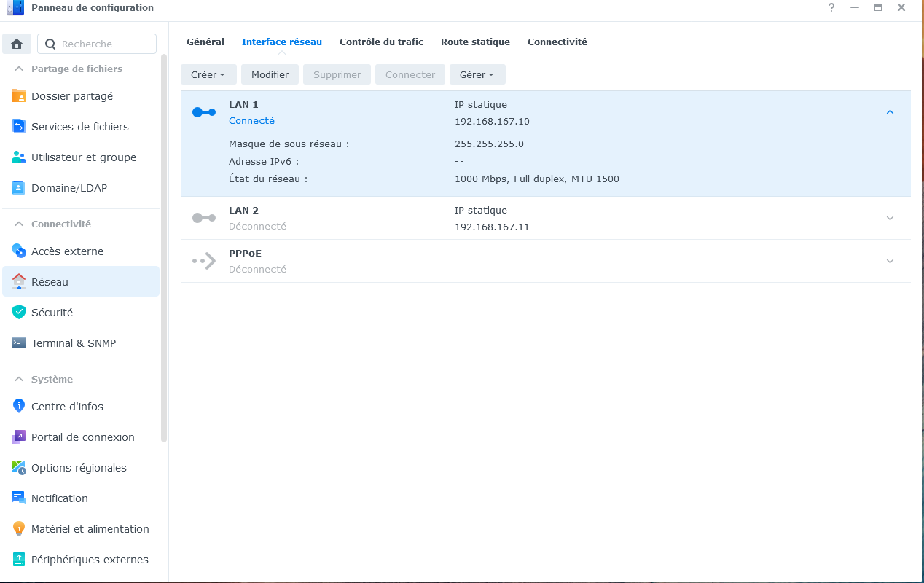
Task: Open Sécurité shield icon
Action: [x=19, y=313]
